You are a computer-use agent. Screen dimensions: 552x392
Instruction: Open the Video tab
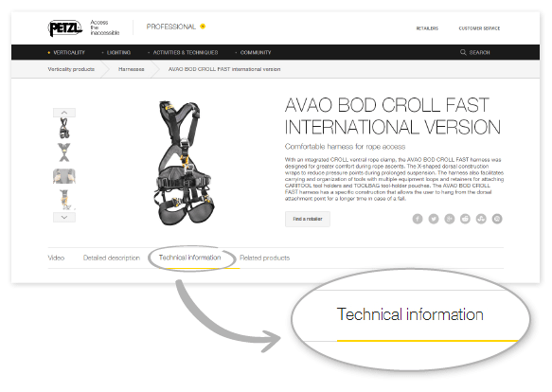coord(56,258)
